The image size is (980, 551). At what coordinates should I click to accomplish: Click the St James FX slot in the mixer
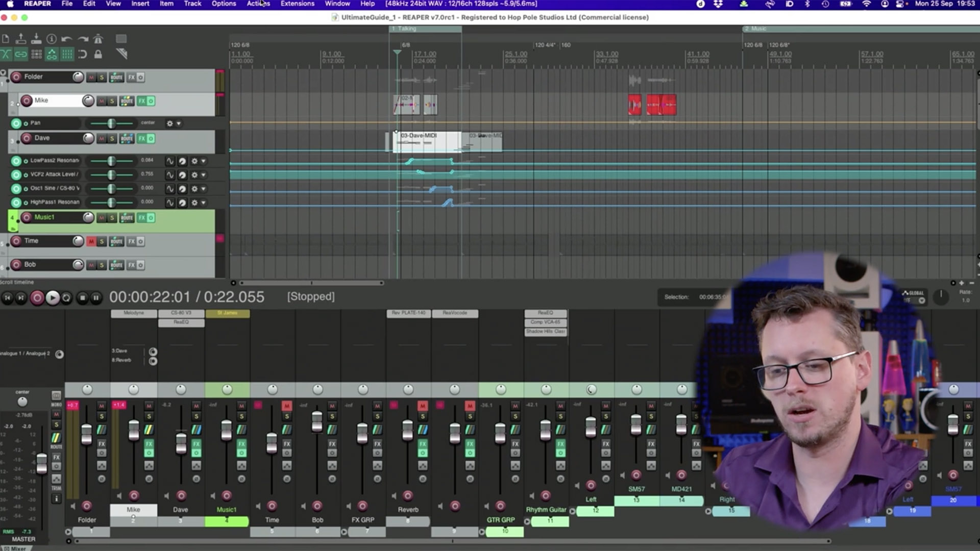(x=229, y=313)
